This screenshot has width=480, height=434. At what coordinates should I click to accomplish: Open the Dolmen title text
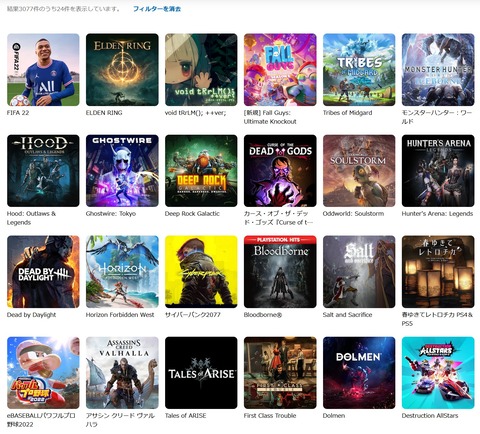point(334,416)
